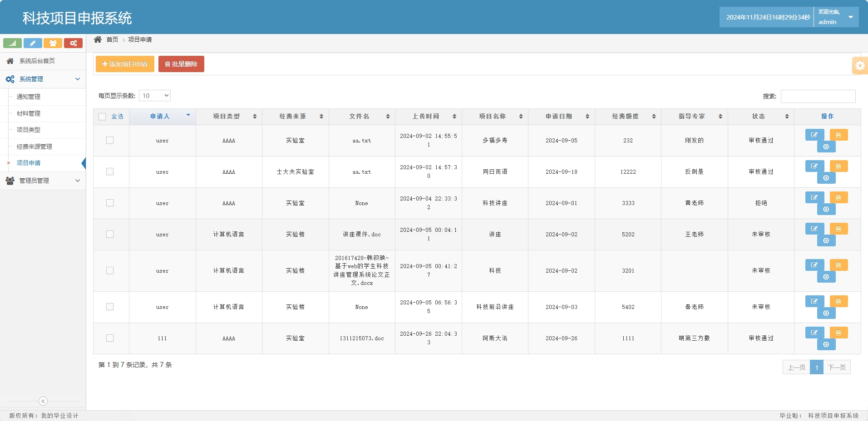Delete the 科技讲座 project row
This screenshot has height=421, width=868.
pyautogui.click(x=838, y=197)
